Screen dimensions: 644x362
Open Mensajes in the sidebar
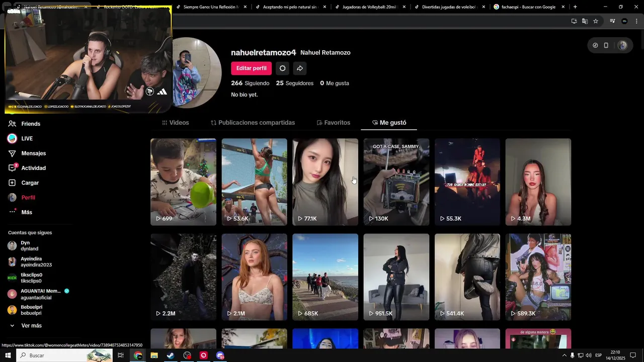pos(33,153)
